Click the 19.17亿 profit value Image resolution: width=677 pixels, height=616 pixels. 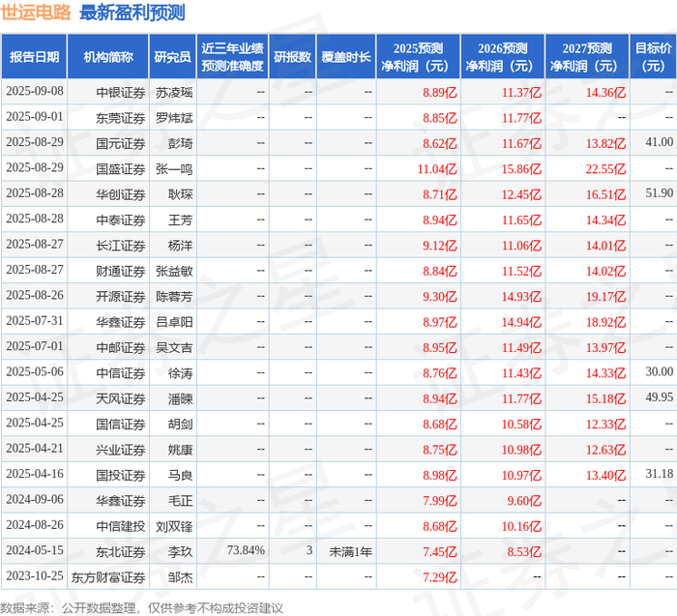[605, 297]
